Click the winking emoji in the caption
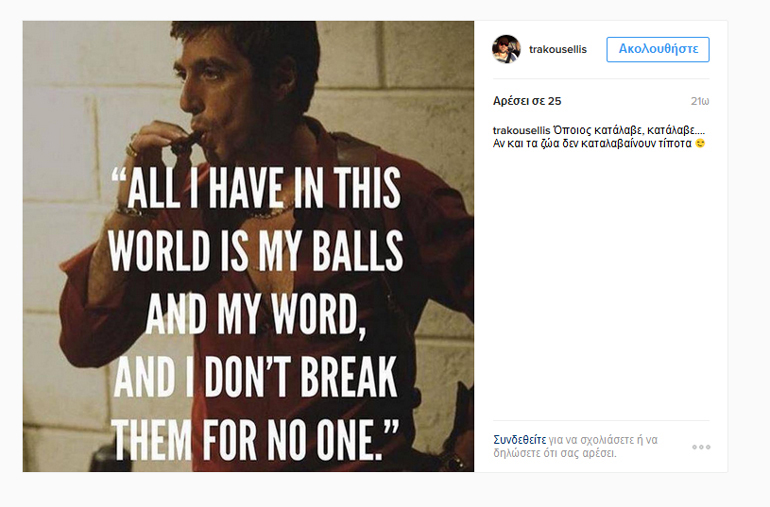Viewport: 770px width, 507px height. pyautogui.click(x=700, y=144)
